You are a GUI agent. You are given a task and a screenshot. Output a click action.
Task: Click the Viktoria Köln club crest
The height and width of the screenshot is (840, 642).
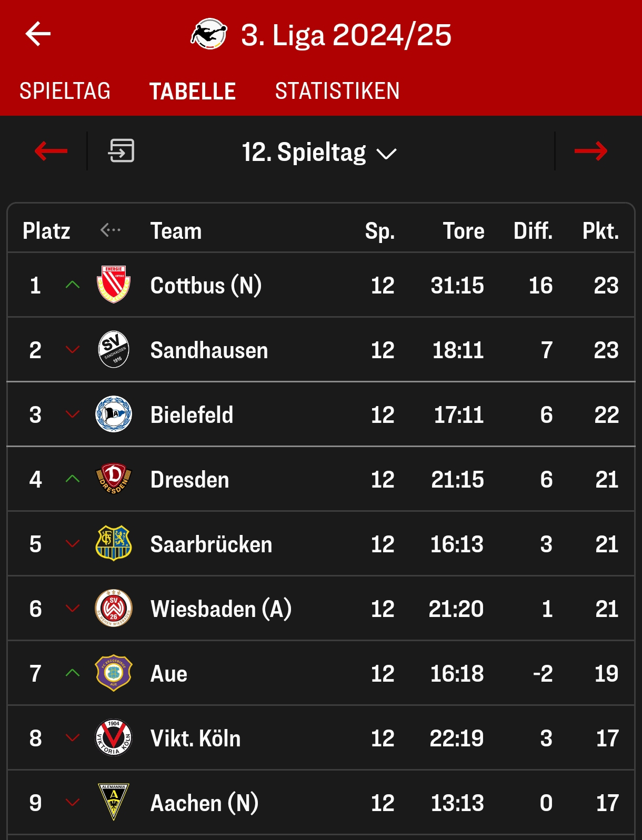tap(114, 737)
